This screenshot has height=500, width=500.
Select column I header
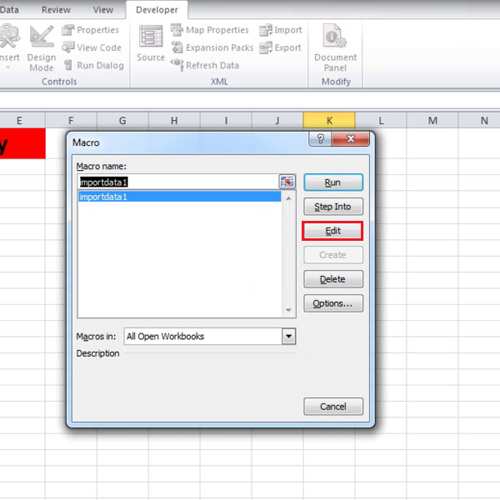coord(226,120)
